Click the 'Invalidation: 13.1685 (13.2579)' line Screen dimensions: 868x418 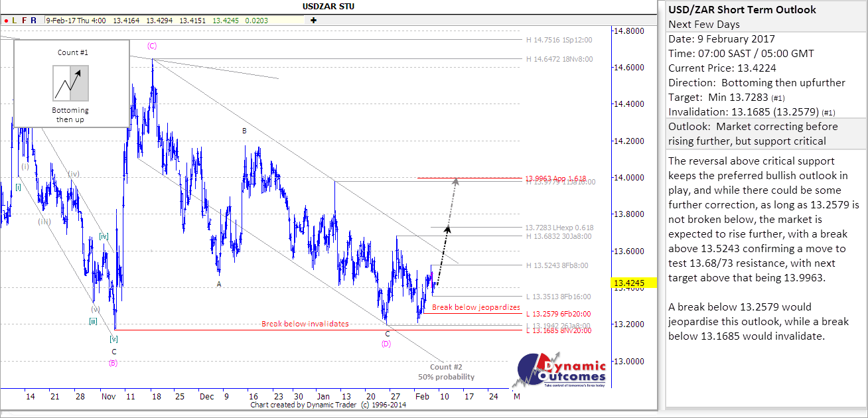coord(753,112)
